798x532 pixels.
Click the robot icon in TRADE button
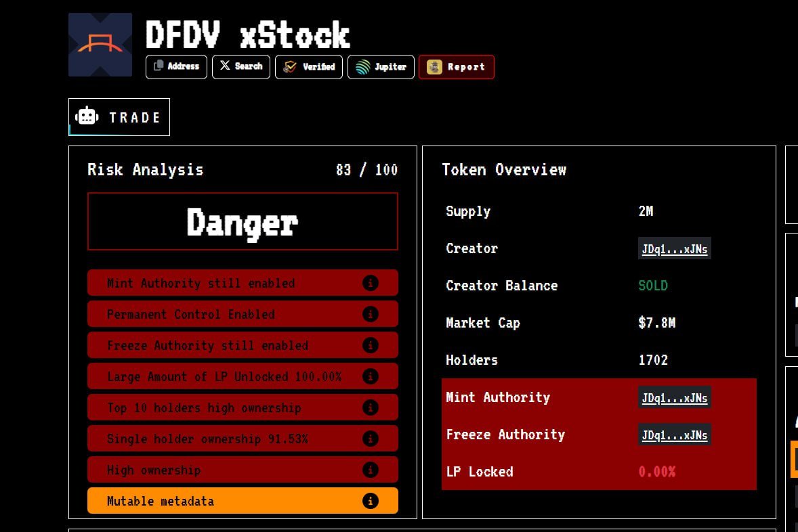click(87, 116)
